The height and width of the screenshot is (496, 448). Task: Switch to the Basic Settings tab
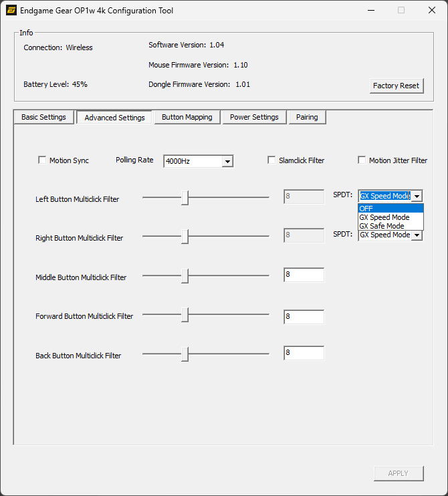pyautogui.click(x=43, y=118)
